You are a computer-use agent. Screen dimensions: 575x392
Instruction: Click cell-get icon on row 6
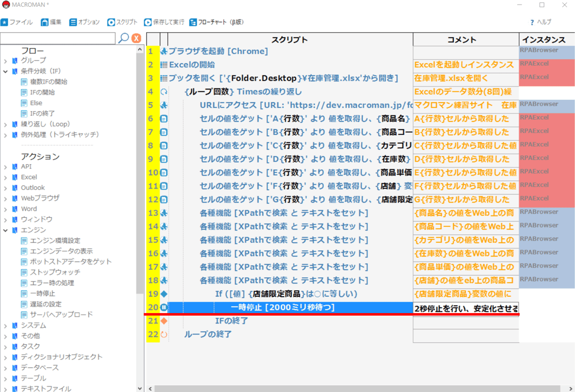[x=164, y=119]
